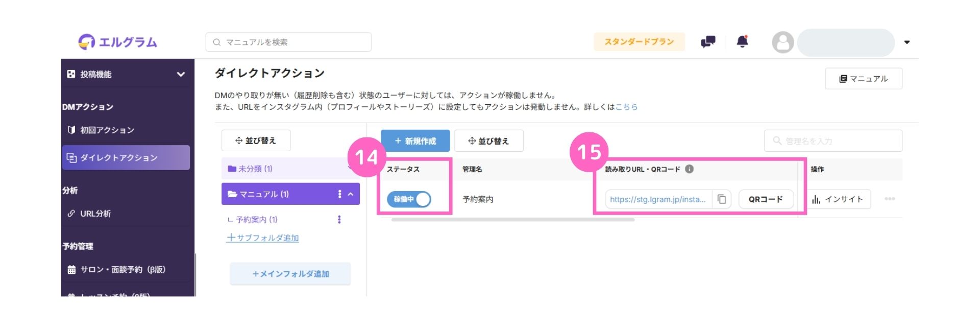
Task: Open サロン・面談予約 (β版) menu item
Action: point(126,269)
